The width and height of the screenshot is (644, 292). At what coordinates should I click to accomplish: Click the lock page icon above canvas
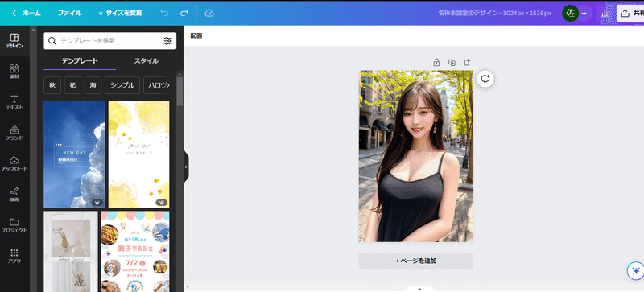click(436, 63)
